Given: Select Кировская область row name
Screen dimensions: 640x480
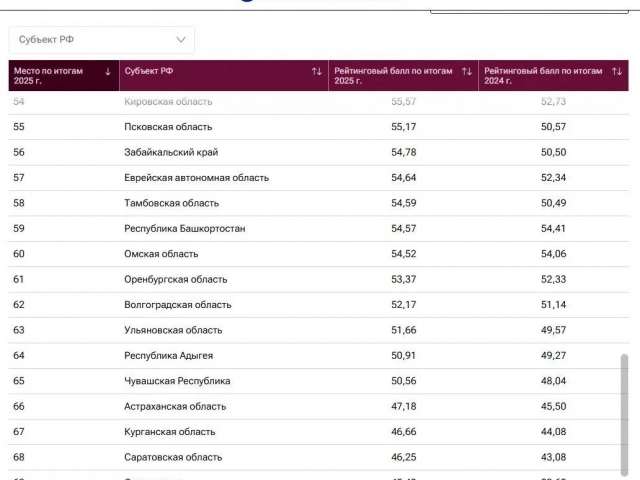Looking at the screenshot, I should pyautogui.click(x=168, y=102).
